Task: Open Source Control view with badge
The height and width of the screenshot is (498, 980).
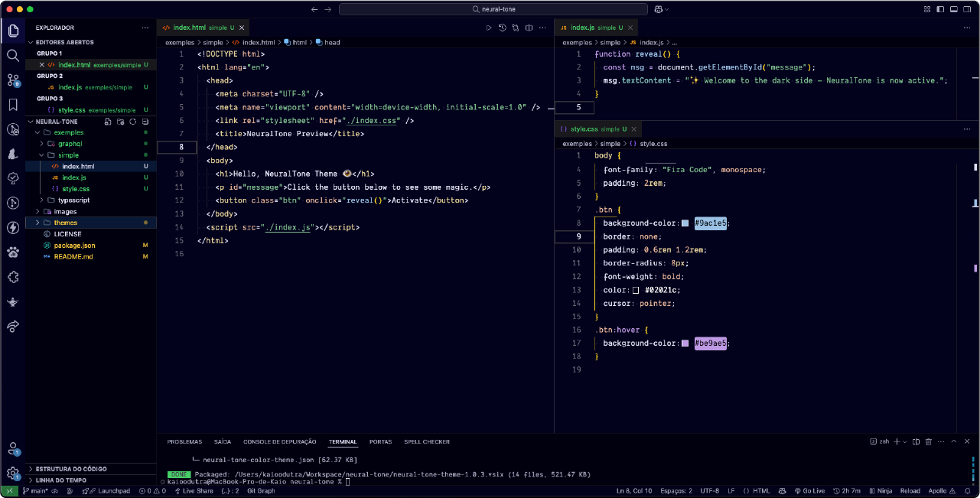Action: click(13, 80)
